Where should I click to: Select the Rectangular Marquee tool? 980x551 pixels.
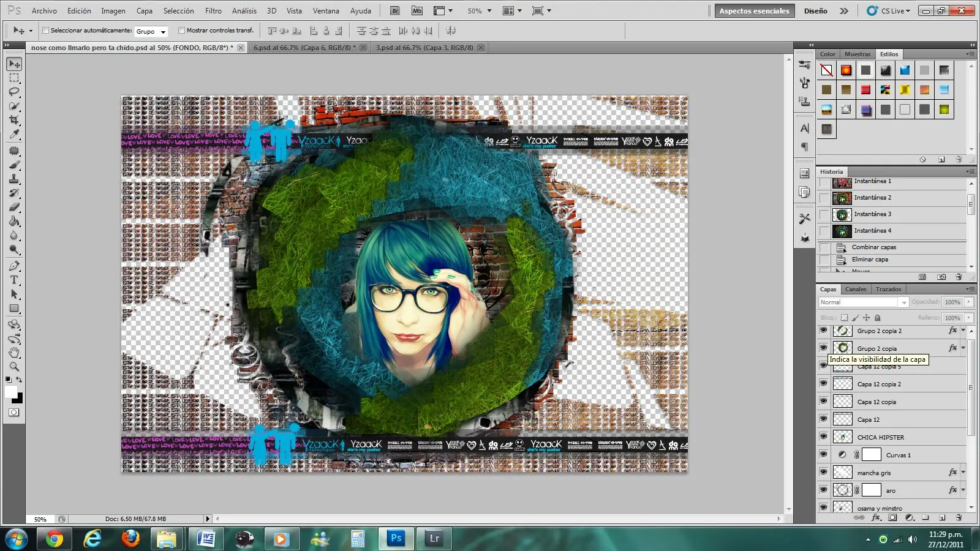click(x=14, y=78)
